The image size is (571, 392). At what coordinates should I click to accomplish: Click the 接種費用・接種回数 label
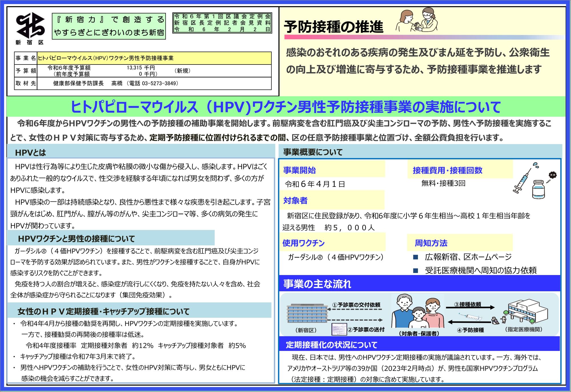pyautogui.click(x=447, y=170)
